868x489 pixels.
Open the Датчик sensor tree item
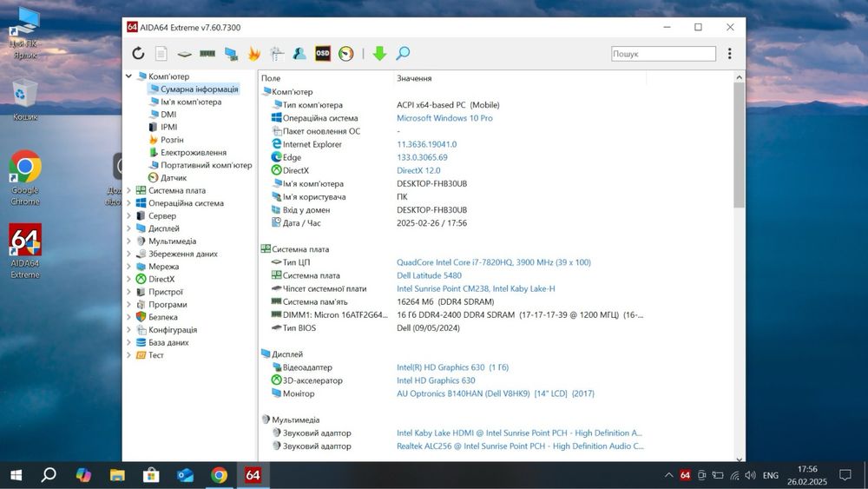(174, 178)
